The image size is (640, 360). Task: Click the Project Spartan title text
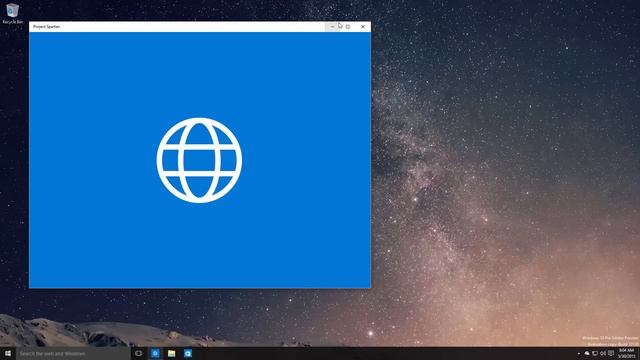[47, 27]
